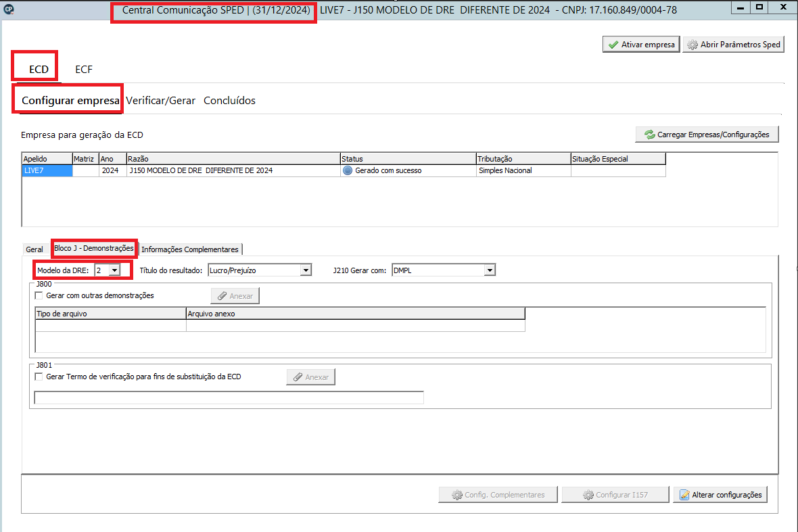Click the J801 file path input field

[x=229, y=397]
